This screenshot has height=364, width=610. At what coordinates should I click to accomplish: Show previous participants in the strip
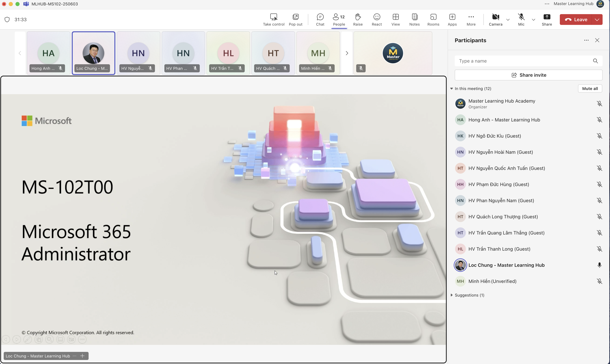pos(20,53)
